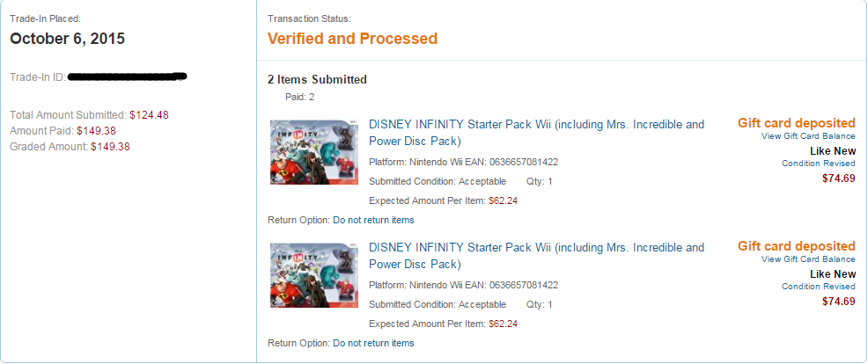Click the '2 Items Submitted' heading
Viewport: 868px width, 364px height.
[x=317, y=80]
